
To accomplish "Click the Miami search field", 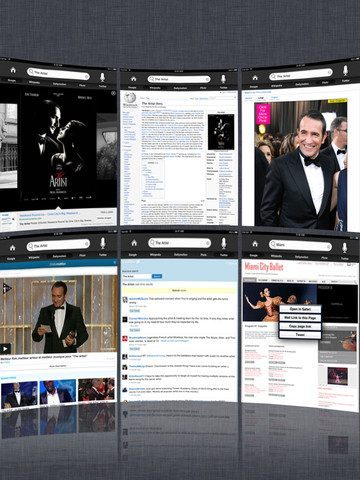I will coord(300,245).
